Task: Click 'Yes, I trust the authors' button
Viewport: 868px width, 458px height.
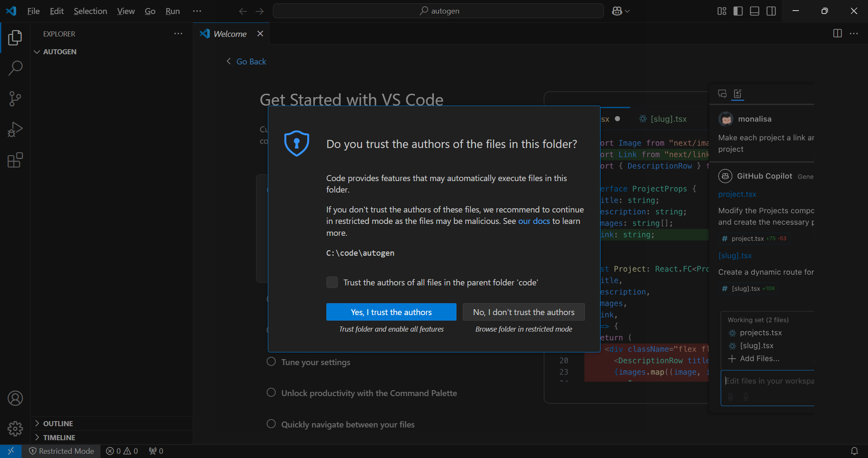Action: (x=391, y=312)
